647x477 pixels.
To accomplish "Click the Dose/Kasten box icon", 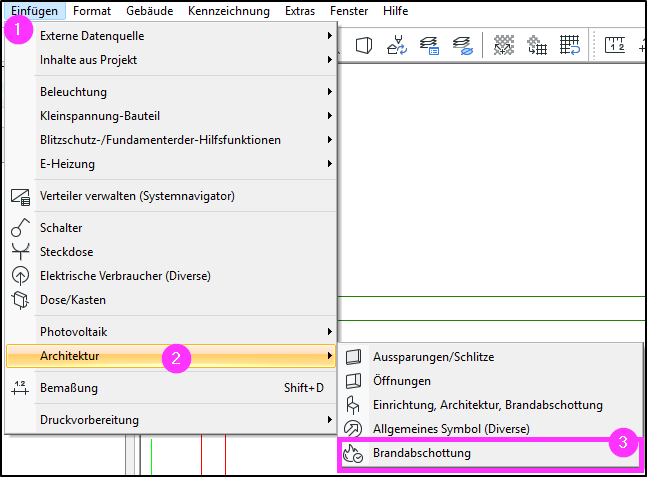I will click(x=20, y=300).
